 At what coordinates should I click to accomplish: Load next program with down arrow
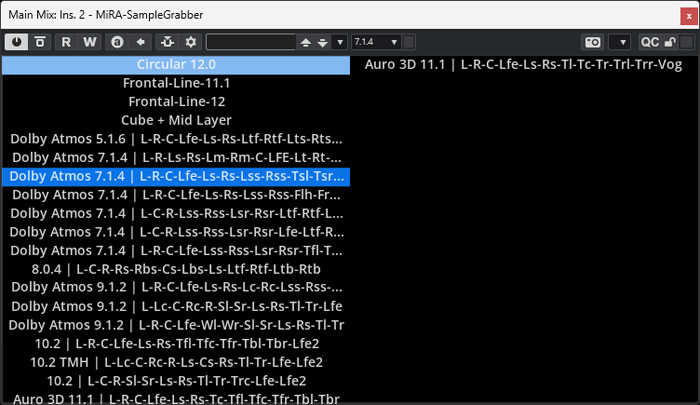pyautogui.click(x=323, y=42)
